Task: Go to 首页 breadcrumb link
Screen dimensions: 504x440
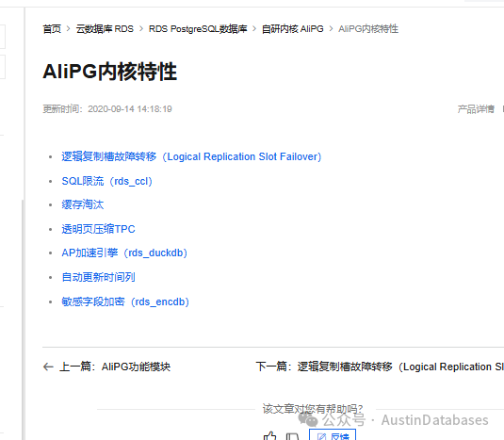Action: 52,29
